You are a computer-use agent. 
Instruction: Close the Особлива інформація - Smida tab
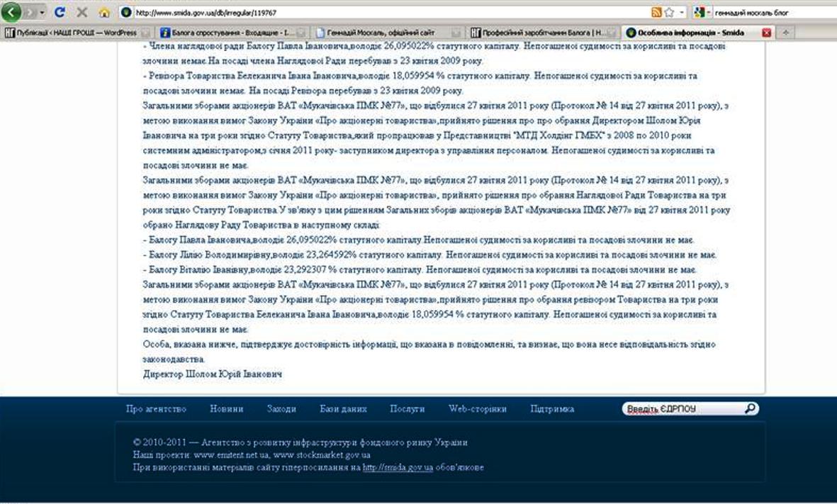tap(766, 33)
